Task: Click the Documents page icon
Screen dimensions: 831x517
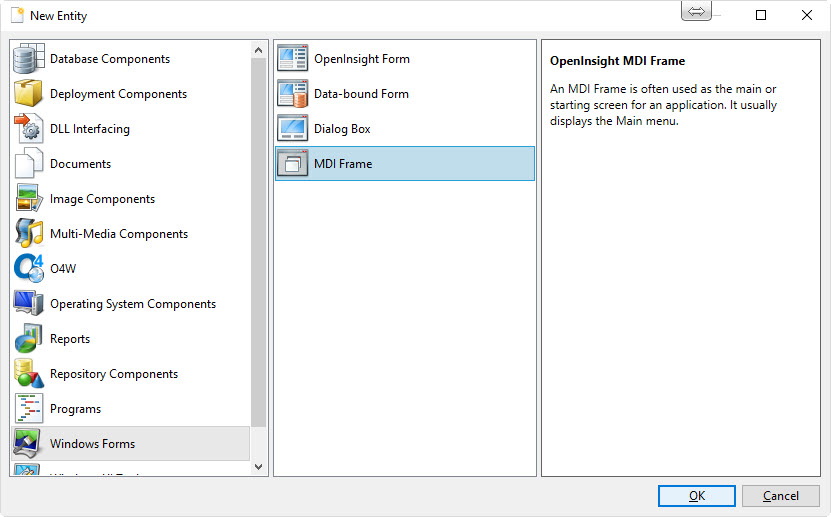Action: pos(29,164)
